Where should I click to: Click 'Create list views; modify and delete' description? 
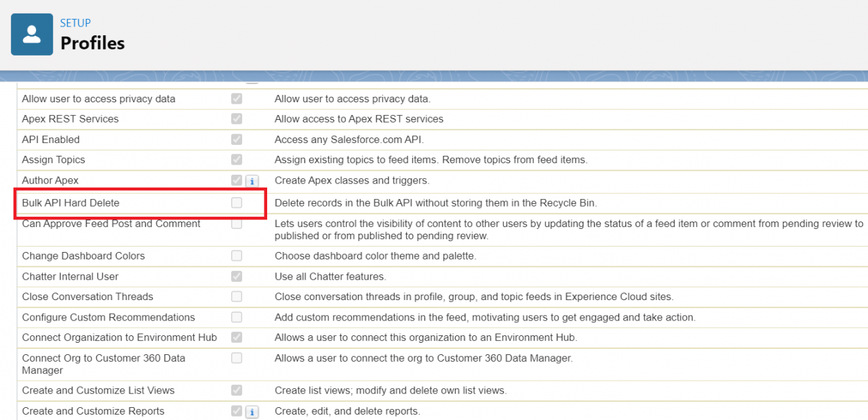[x=391, y=390]
